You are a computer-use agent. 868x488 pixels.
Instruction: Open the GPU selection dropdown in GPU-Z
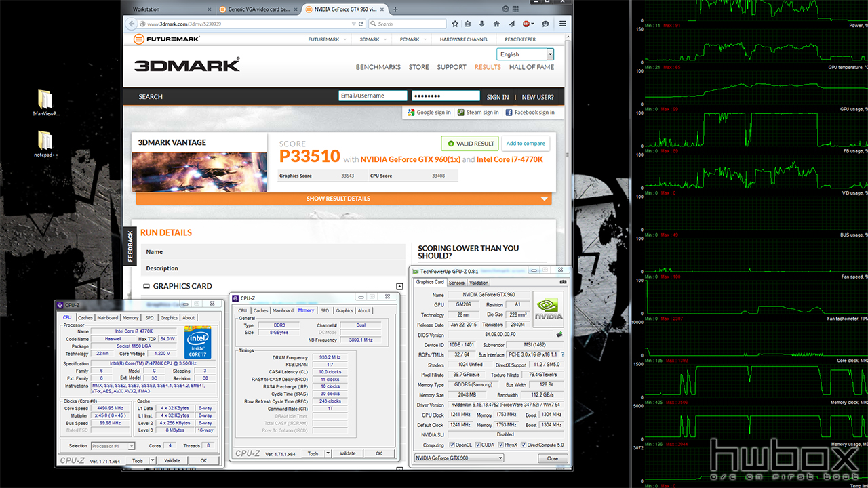458,457
